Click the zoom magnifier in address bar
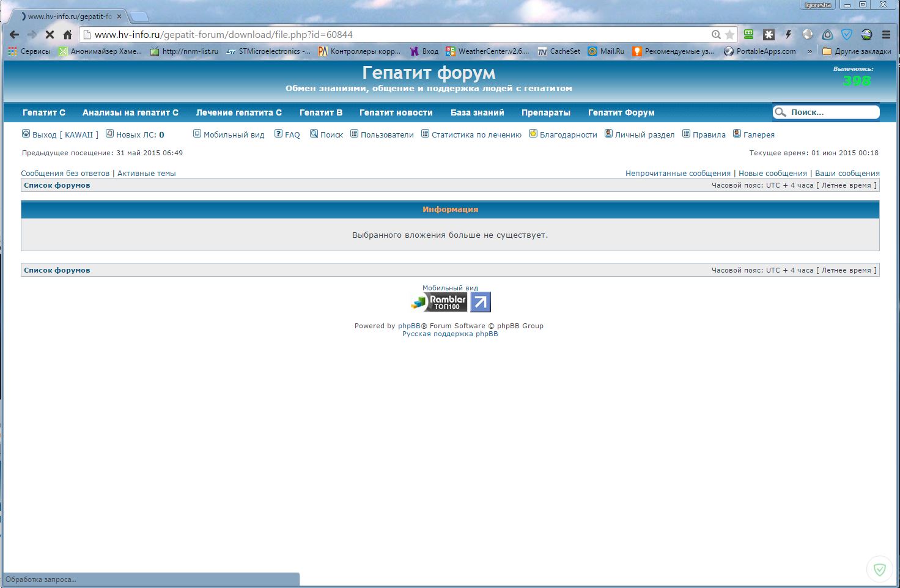The height and width of the screenshot is (588, 900). (x=716, y=35)
